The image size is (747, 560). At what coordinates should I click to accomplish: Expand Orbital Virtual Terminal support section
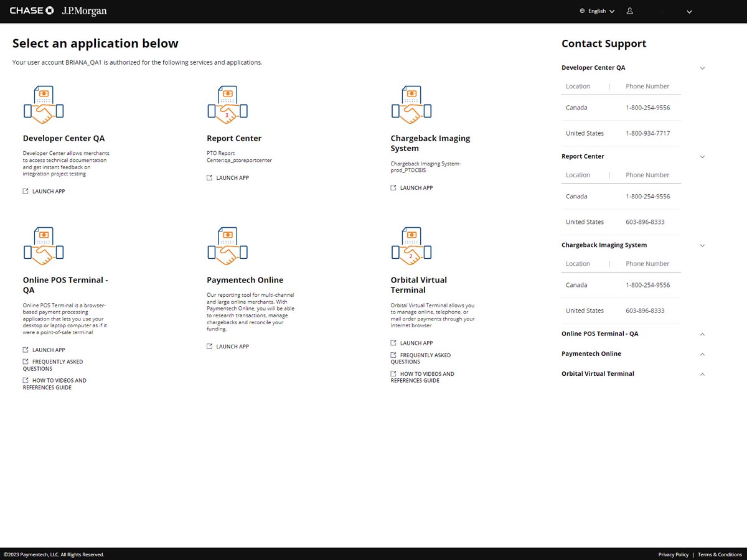[x=702, y=374]
